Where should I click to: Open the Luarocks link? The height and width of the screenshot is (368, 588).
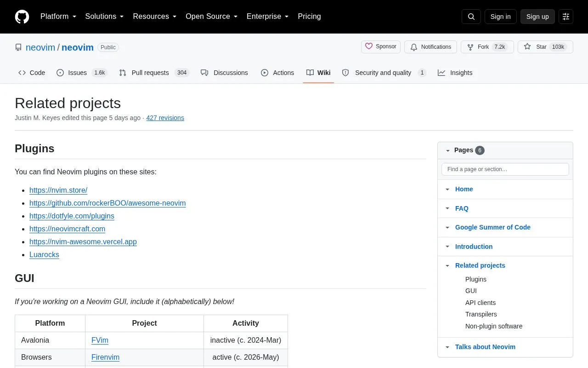click(x=44, y=254)
